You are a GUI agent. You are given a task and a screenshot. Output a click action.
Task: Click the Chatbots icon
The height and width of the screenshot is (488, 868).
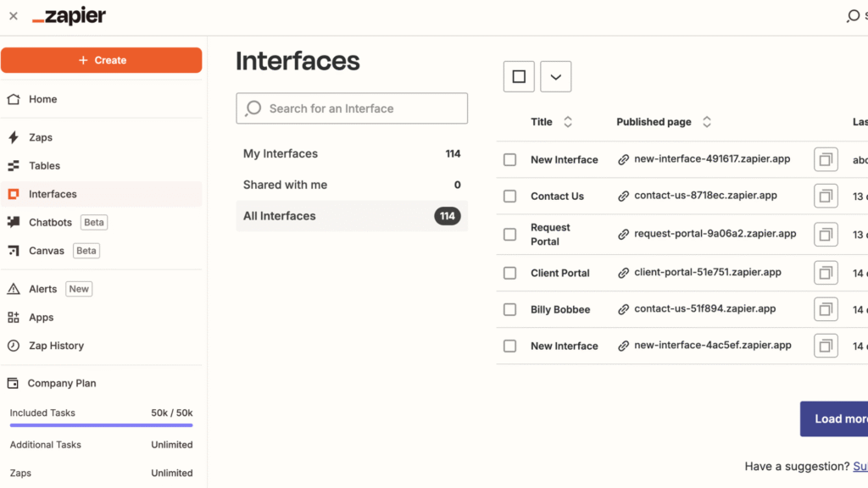[x=14, y=223]
